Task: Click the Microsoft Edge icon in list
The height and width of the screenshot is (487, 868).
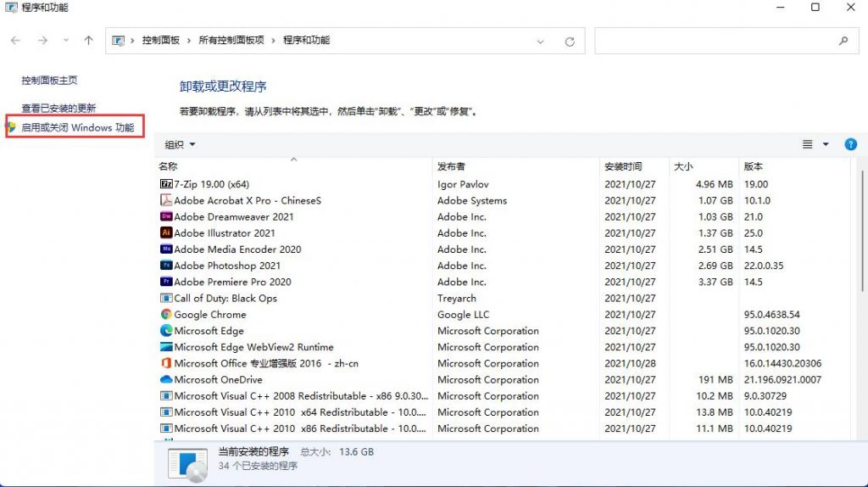Action: click(166, 331)
